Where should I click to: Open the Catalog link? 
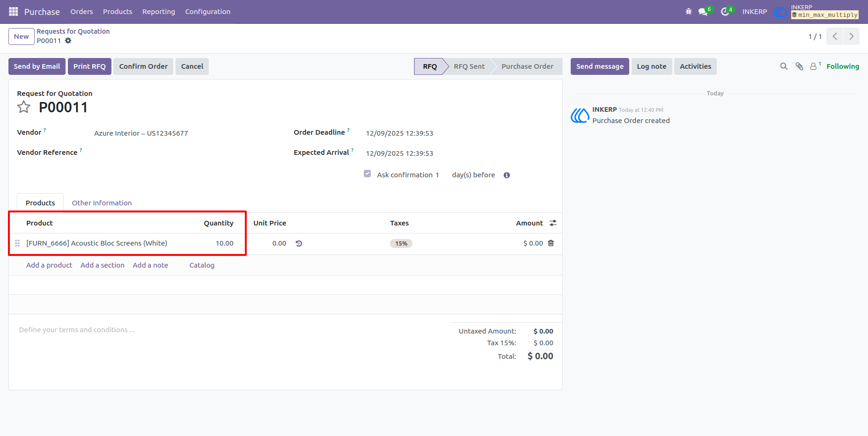(202, 265)
